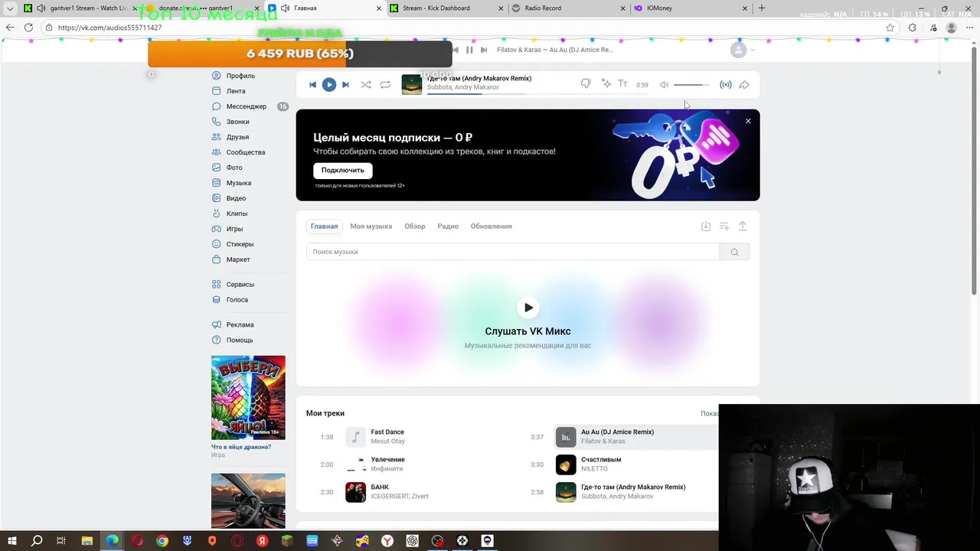Viewport: 980px width, 551px height.
Task: Play Fast Dance by Mesut Otay
Action: (355, 437)
